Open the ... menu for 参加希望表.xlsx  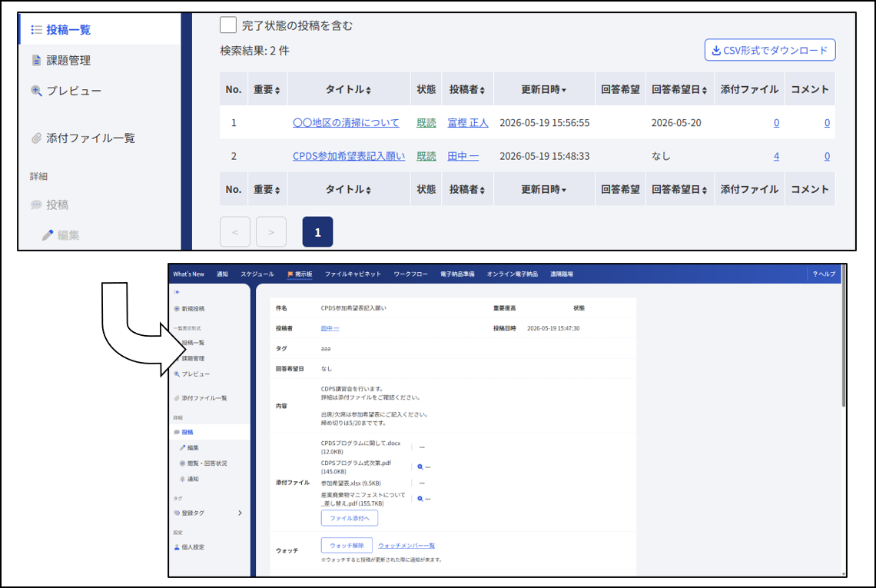coord(422,483)
